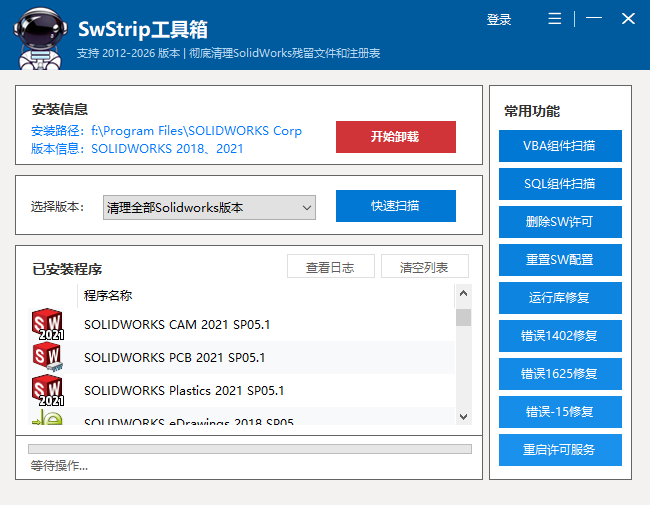Click the eDrawings 2018 program icon

coord(47,417)
